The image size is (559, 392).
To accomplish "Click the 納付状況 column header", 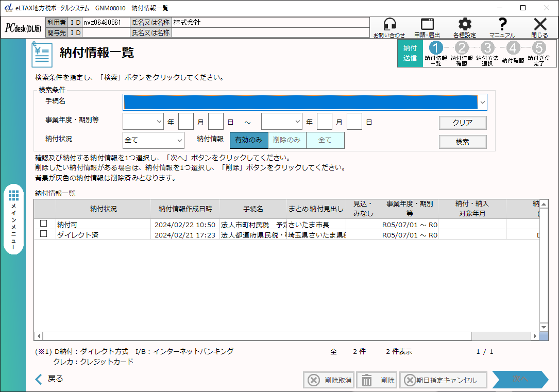I will (x=104, y=209).
